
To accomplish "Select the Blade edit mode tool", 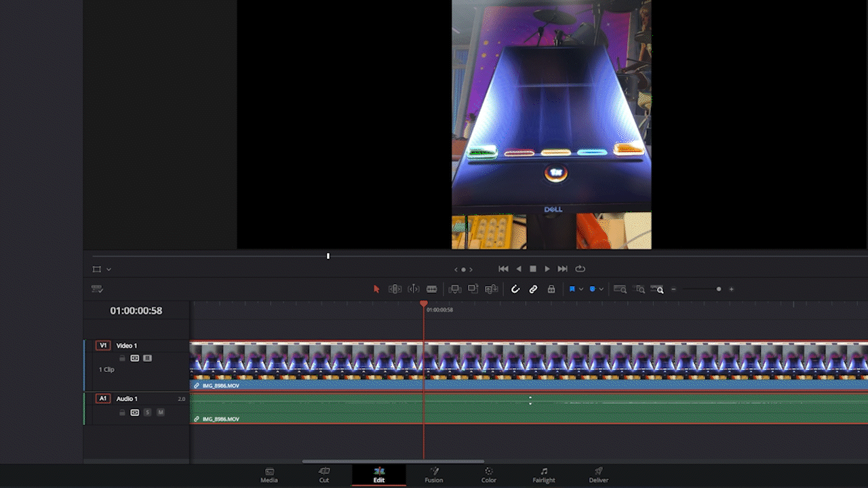I will [431, 289].
